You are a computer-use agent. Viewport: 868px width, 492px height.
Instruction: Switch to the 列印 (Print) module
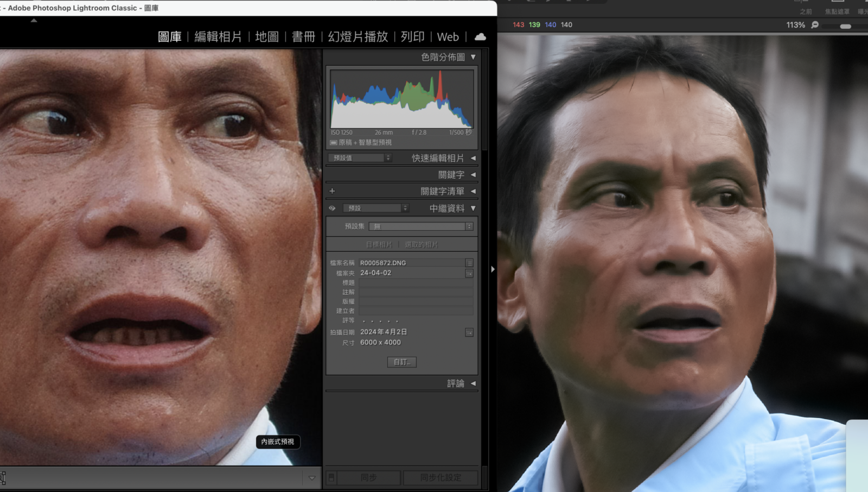[412, 37]
